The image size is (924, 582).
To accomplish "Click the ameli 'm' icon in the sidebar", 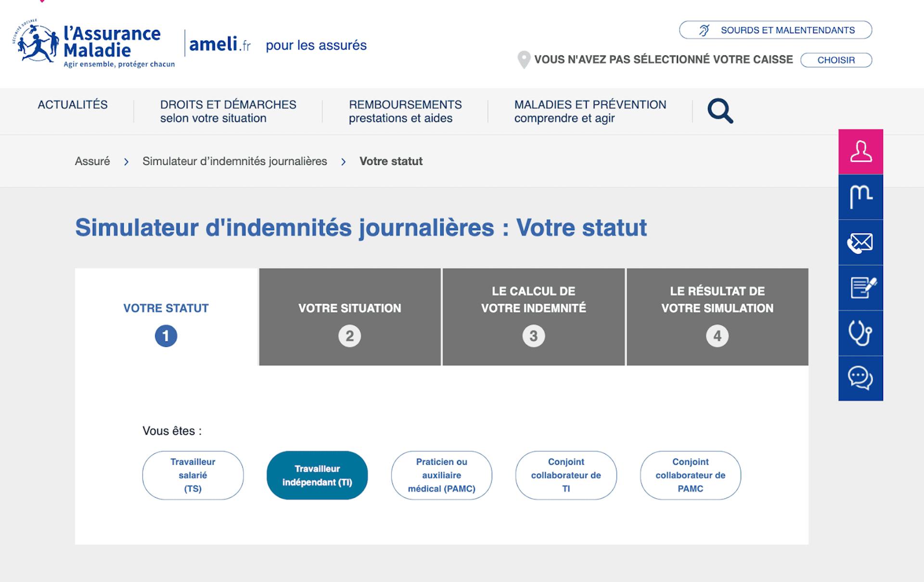I will click(x=860, y=196).
